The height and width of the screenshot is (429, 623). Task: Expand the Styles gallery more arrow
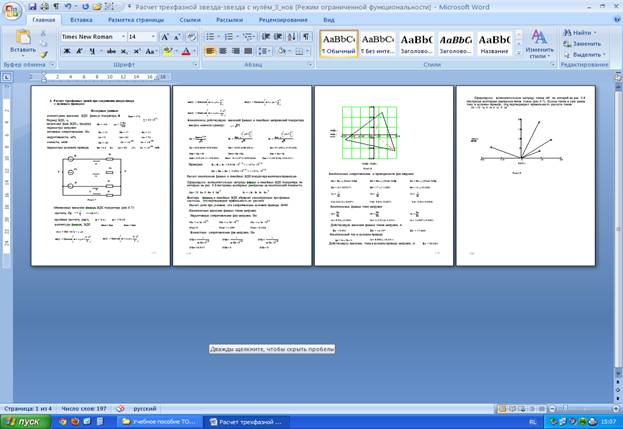coord(518,52)
